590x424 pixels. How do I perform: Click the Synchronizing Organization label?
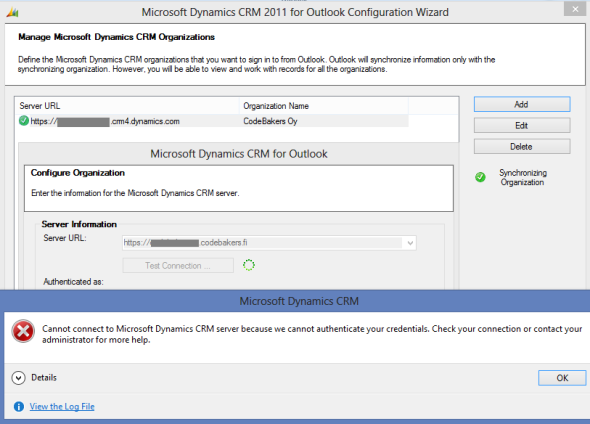click(x=523, y=178)
